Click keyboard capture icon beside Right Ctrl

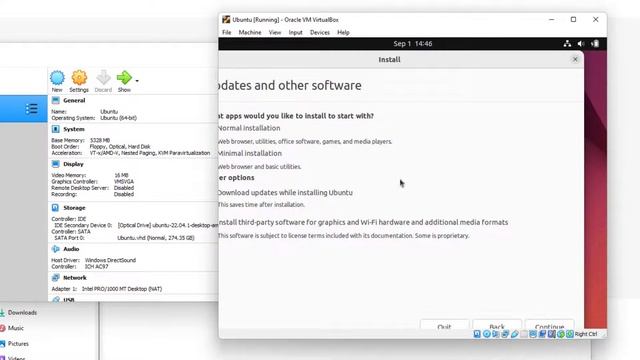(x=570, y=334)
